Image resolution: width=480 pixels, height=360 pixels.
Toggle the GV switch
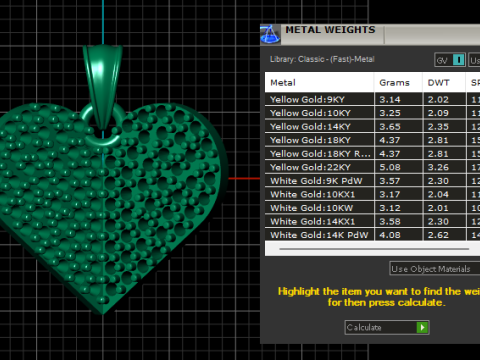tap(450, 60)
